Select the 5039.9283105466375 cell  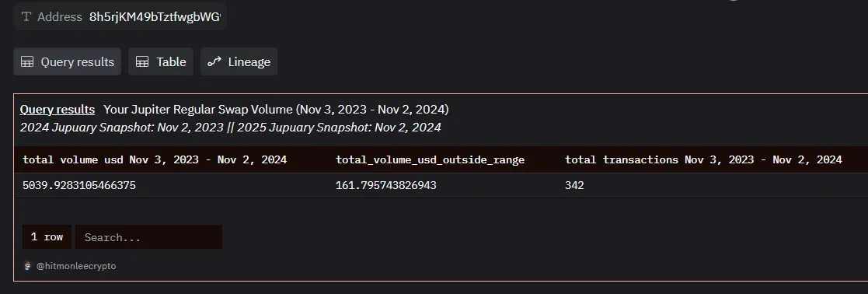[x=79, y=185]
